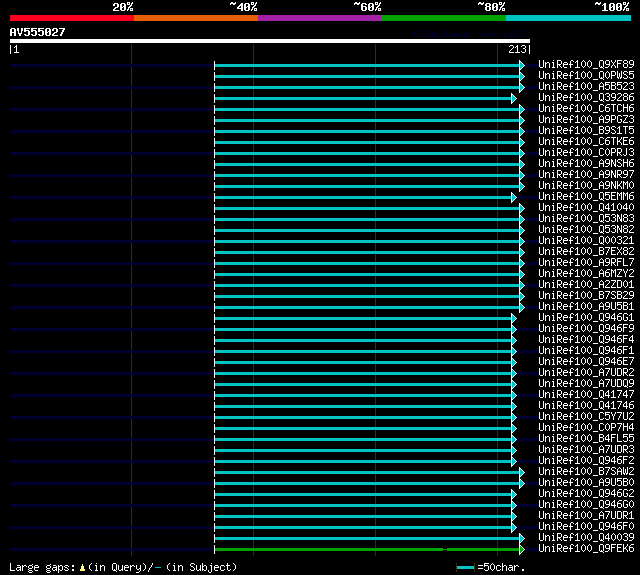640x575 pixels.
Task: Click the arrowhead ending the Q39286 alignment
Action: 514,98
